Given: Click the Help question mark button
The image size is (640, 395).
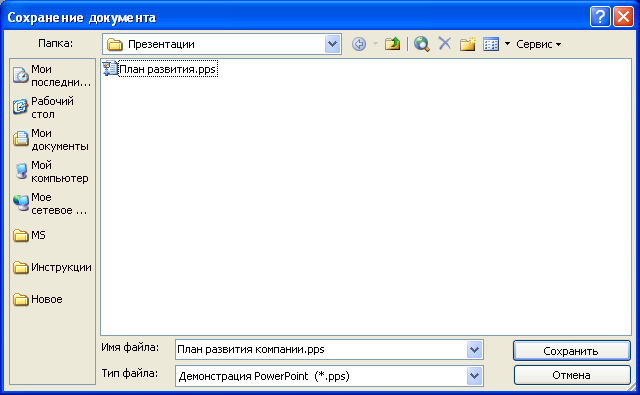Looking at the screenshot, I should (x=600, y=17).
